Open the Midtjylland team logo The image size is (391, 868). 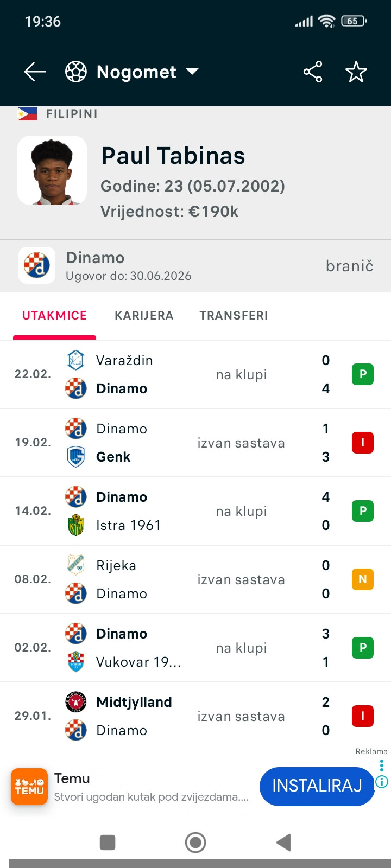click(x=76, y=702)
